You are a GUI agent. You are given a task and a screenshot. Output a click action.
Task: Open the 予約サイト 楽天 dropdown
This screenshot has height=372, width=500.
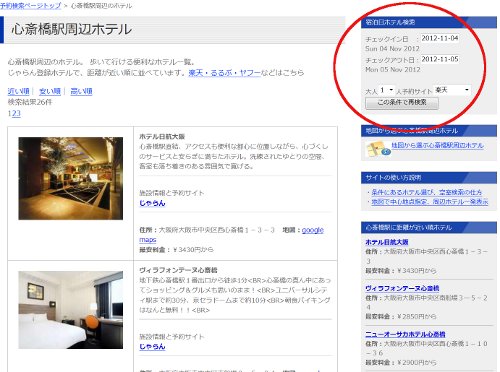pyautogui.click(x=452, y=90)
